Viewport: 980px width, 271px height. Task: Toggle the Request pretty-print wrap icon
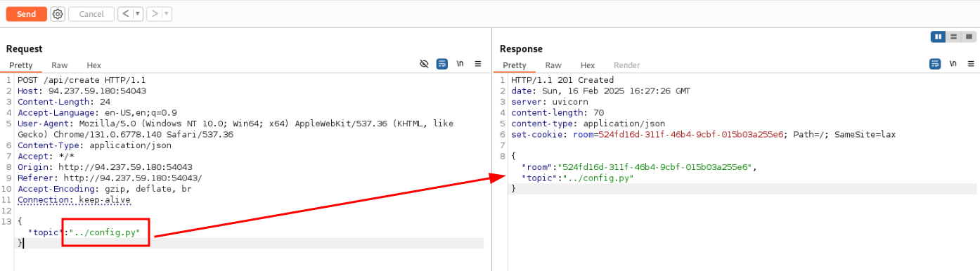tap(442, 64)
